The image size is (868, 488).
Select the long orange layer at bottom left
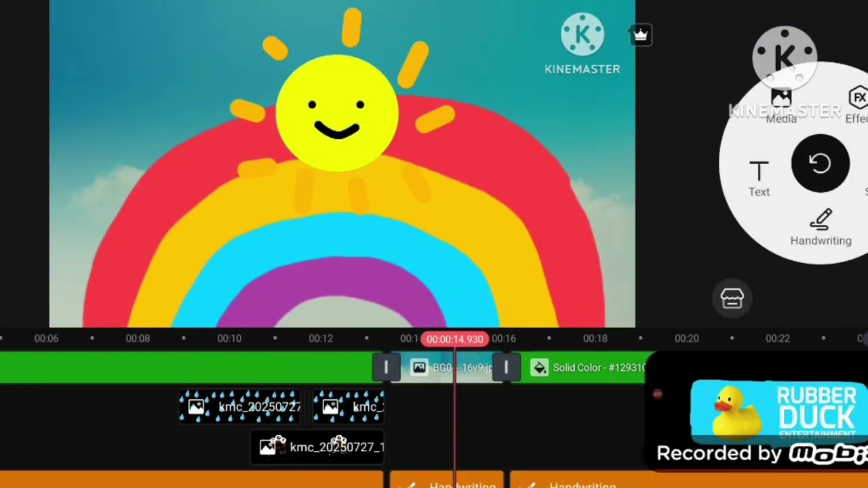coord(192,480)
